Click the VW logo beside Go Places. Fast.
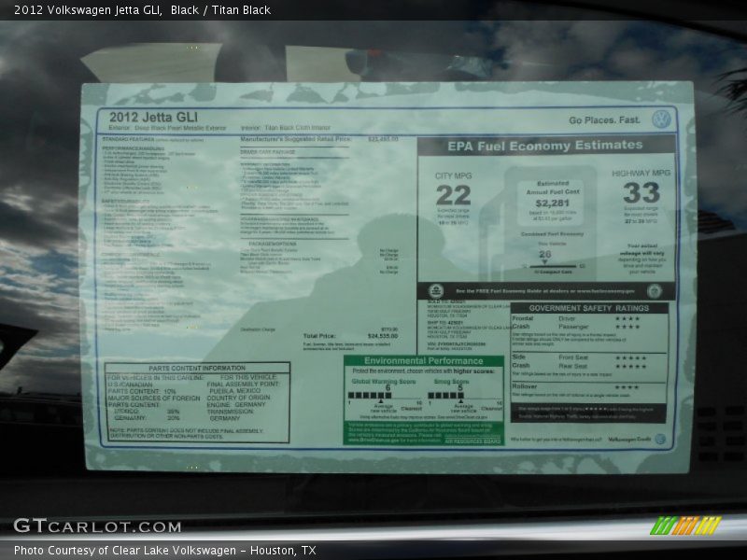This screenshot has height=560, width=747. click(661, 119)
